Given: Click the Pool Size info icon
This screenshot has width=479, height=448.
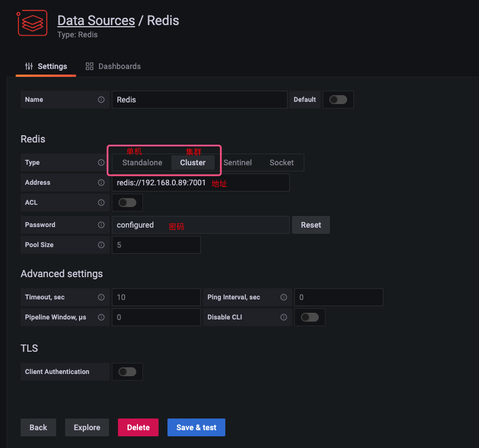Looking at the screenshot, I should click(x=101, y=245).
